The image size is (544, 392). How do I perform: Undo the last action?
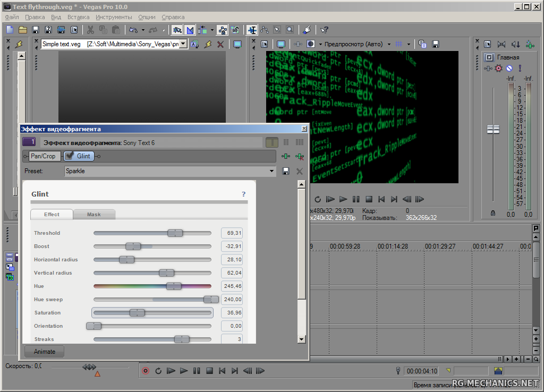point(132,30)
